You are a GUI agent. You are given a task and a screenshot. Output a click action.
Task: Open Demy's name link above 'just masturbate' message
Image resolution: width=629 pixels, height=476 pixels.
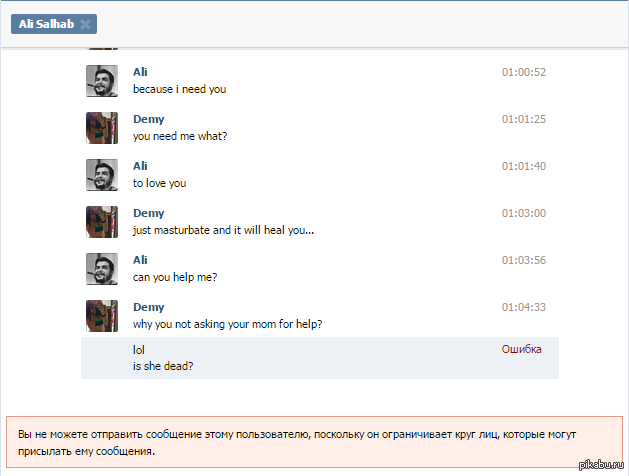(148, 213)
